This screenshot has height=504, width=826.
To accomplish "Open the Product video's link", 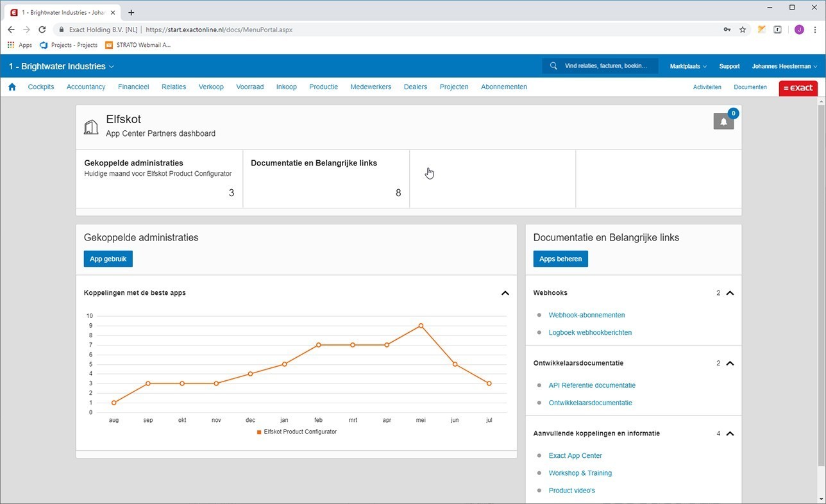I will (571, 491).
